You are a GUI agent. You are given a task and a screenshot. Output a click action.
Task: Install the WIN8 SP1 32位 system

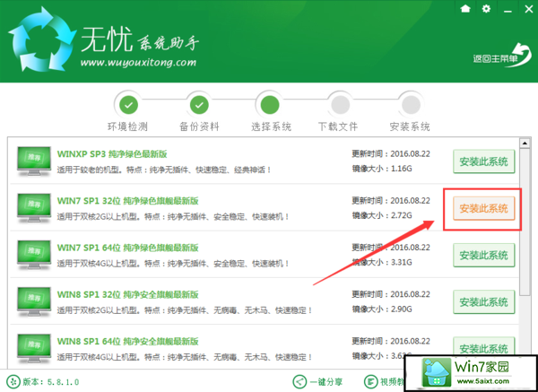click(484, 302)
